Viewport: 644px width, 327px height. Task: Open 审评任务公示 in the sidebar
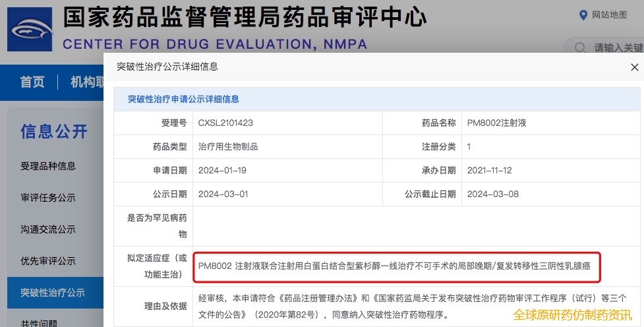[48, 198]
